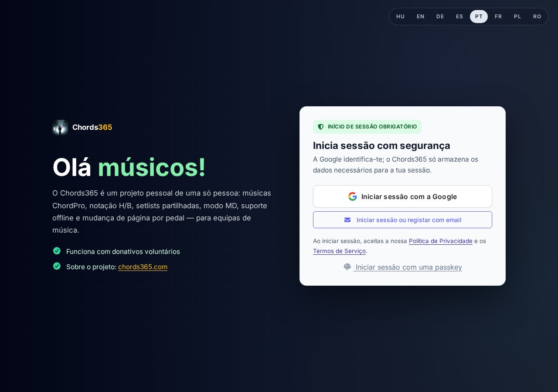Click the shield icon in the badge

coord(321,127)
